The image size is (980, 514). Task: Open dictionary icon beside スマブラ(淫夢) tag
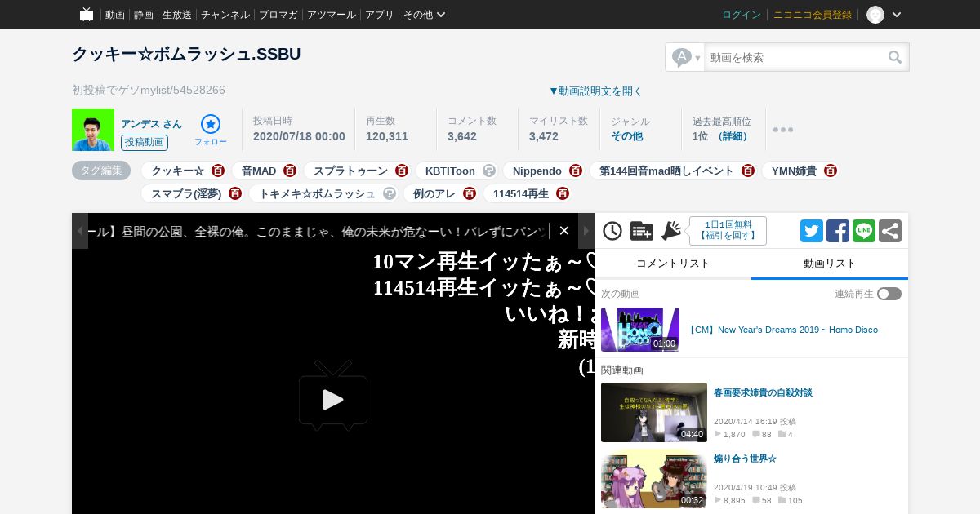click(235, 193)
